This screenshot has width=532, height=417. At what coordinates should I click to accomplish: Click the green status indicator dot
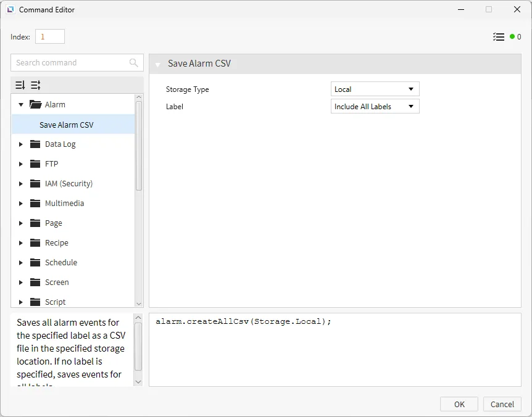[x=512, y=37]
